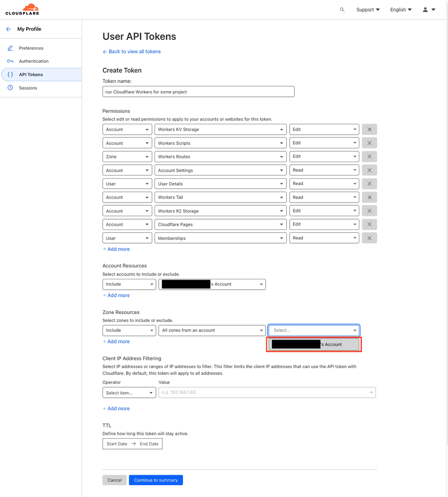Open the Workers KV Storage permission dropdown
Image resolution: width=448 pixels, height=497 pixels.
point(220,129)
